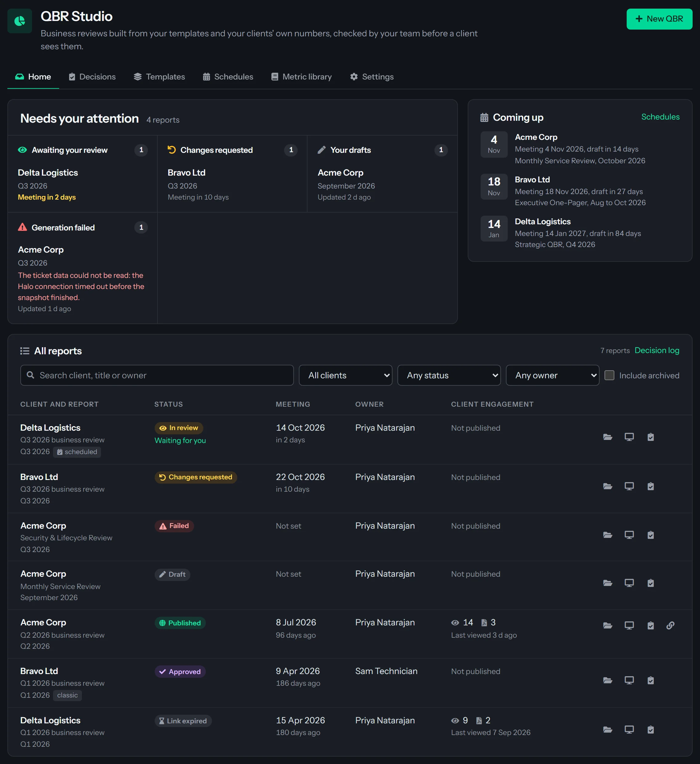Open the Any status filter dropdown
Viewport: 700px width, 764px height.
click(x=449, y=375)
